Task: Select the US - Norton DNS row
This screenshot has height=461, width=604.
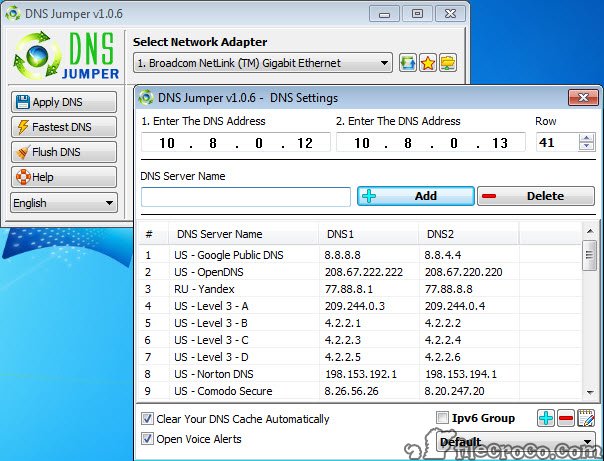Action: pos(360,374)
